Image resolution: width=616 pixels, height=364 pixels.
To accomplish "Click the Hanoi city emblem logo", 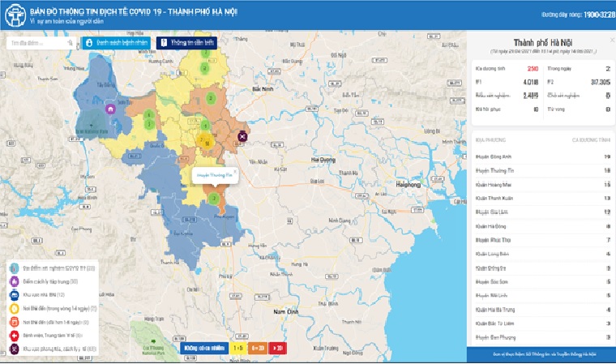I will (15, 15).
